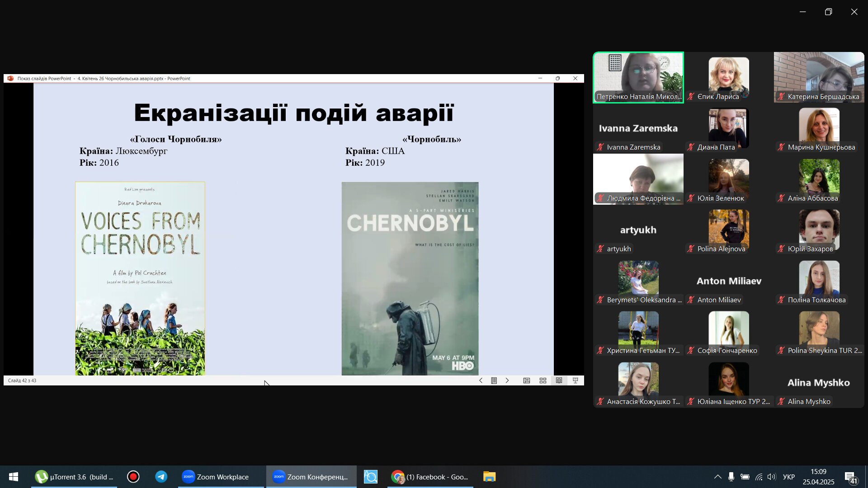
Task: Click the slide title Екранізації подій аварії
Action: (x=294, y=113)
